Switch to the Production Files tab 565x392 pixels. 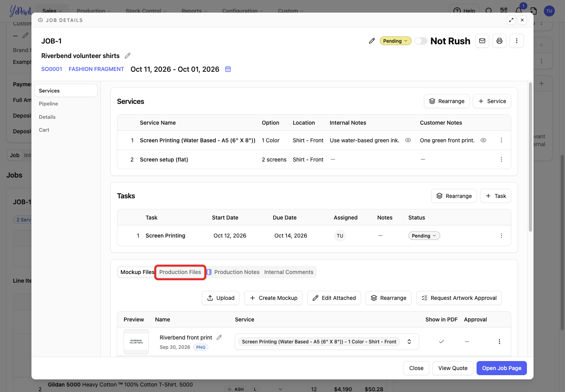[180, 272]
